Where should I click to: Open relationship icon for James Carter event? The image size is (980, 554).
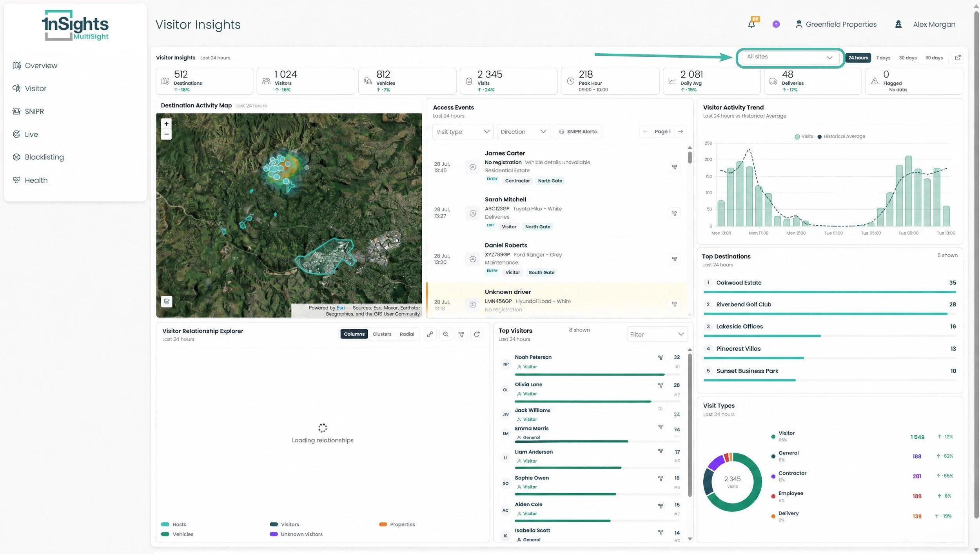click(x=674, y=167)
